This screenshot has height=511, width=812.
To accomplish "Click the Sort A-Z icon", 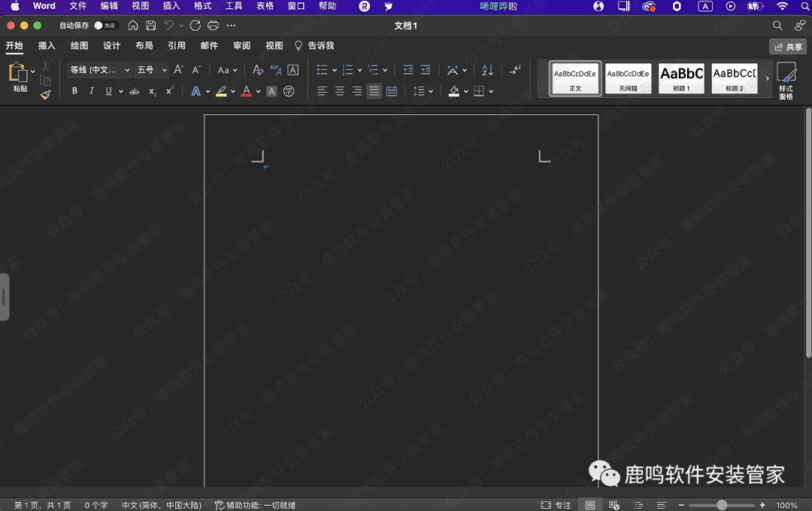I will (487, 70).
